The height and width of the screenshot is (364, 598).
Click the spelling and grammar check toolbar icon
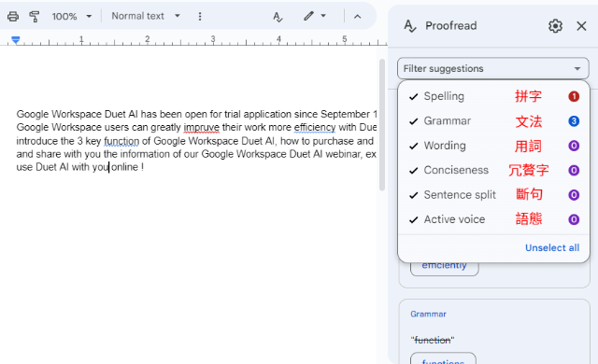[x=278, y=17]
